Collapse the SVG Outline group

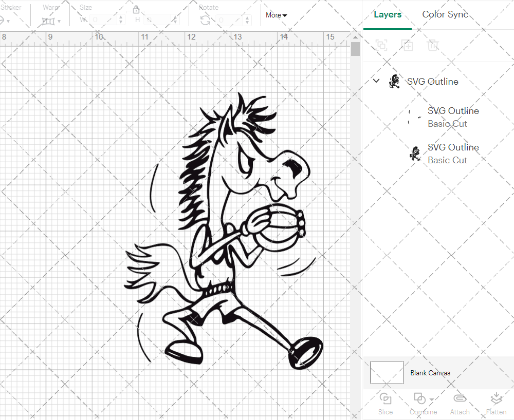tap(376, 81)
